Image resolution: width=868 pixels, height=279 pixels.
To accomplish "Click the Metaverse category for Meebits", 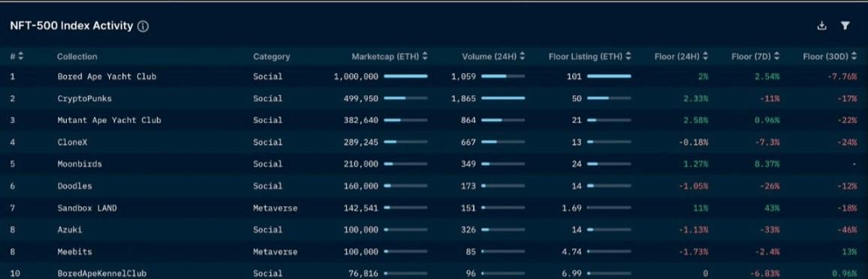I will pyautogui.click(x=275, y=251).
